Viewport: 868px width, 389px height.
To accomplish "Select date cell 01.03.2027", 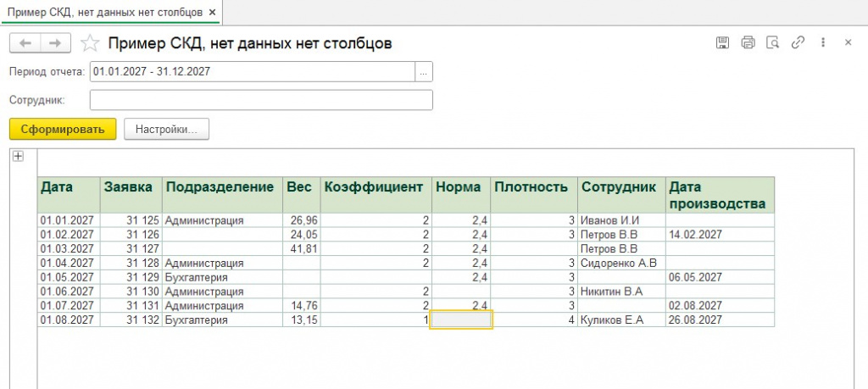I will [69, 248].
